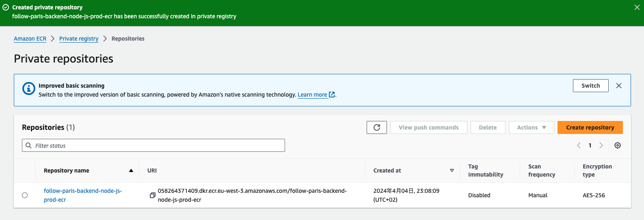This screenshot has height=220, width=644.
Task: Click the Repositories (1) table heading
Action: [x=48, y=127]
